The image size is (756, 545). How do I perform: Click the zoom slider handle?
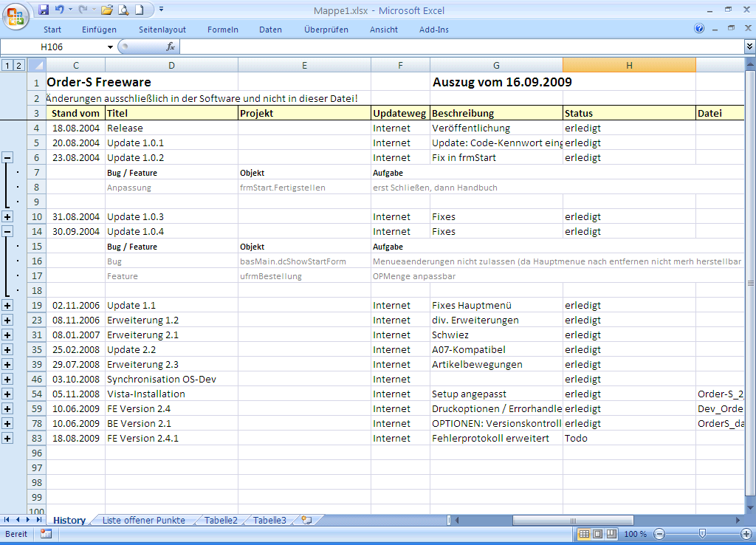click(x=702, y=534)
